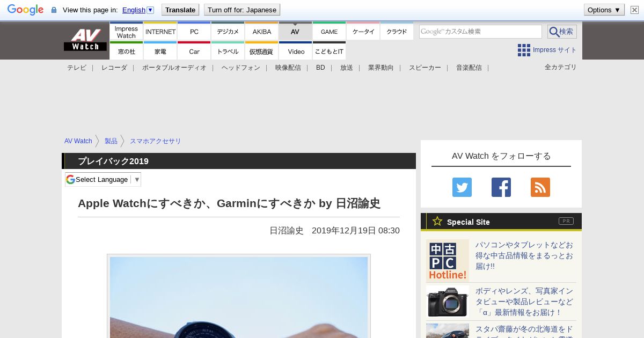The width and height of the screenshot is (644, 338).
Task: Click the Google logo in translate bar
Action: click(25, 10)
